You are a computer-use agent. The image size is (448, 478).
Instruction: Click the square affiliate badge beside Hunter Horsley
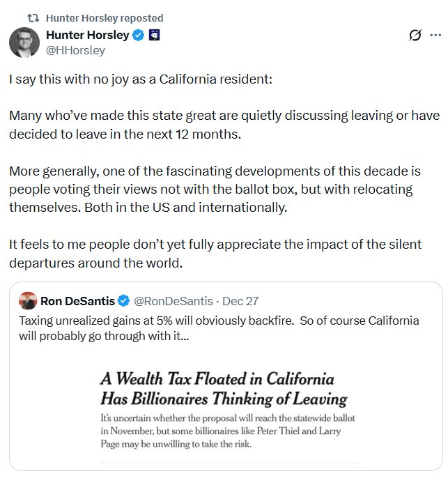(155, 36)
